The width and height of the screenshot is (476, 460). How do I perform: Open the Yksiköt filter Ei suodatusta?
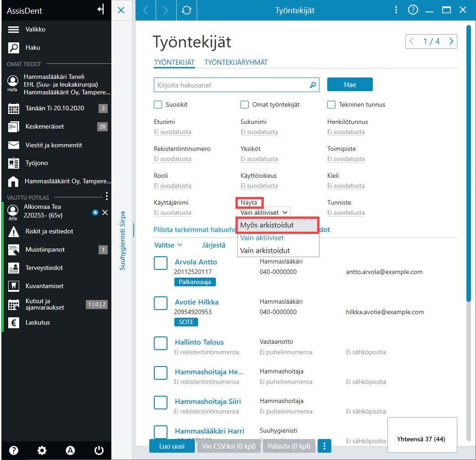click(259, 159)
